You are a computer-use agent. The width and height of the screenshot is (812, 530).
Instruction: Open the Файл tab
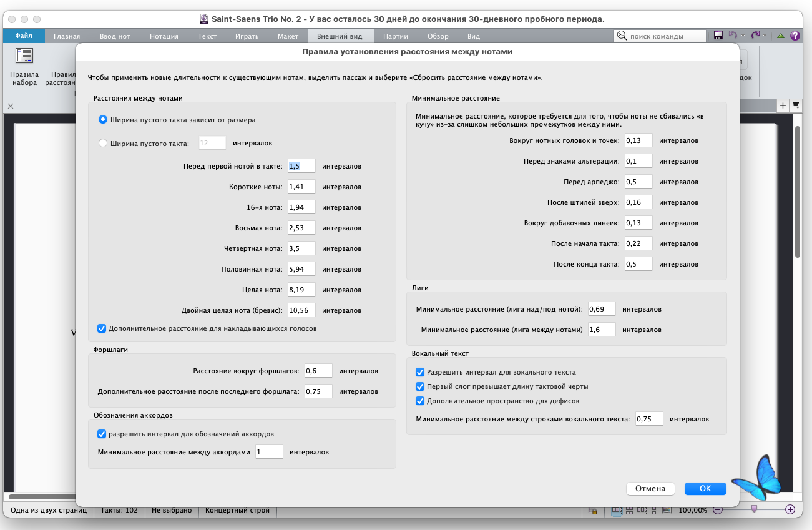tap(24, 36)
